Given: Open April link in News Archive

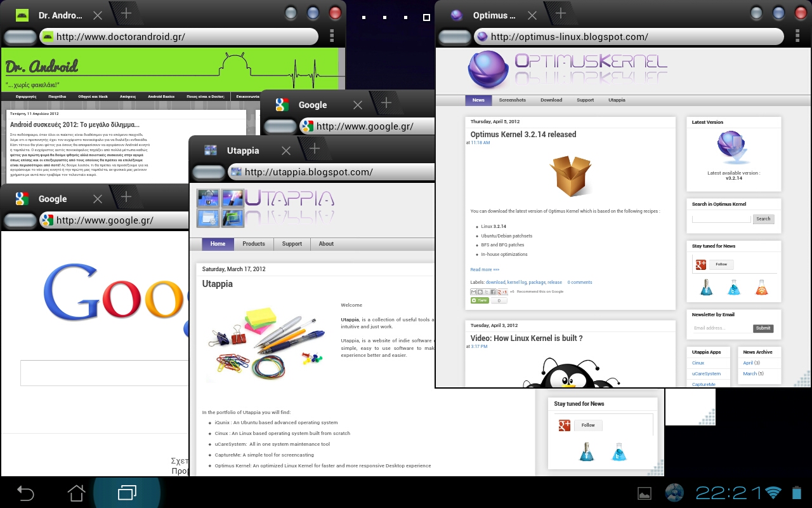Looking at the screenshot, I should (748, 363).
